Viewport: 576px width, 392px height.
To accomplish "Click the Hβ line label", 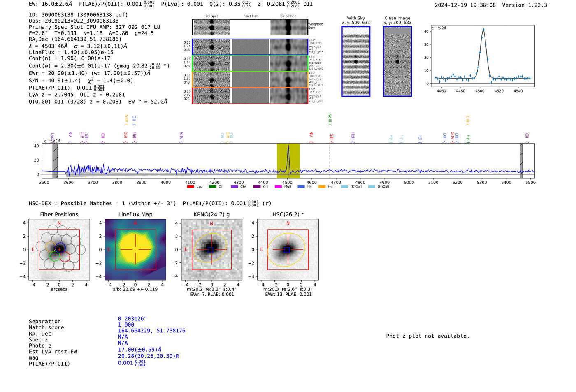I will coord(420,138).
